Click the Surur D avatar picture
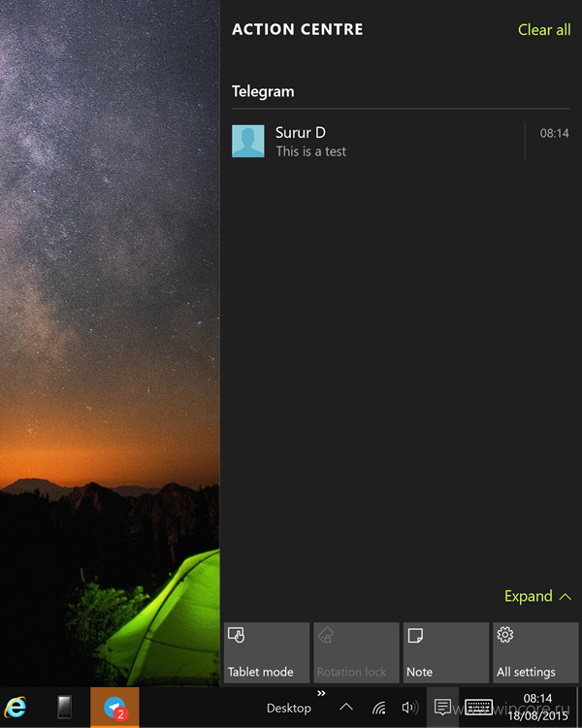 click(248, 141)
